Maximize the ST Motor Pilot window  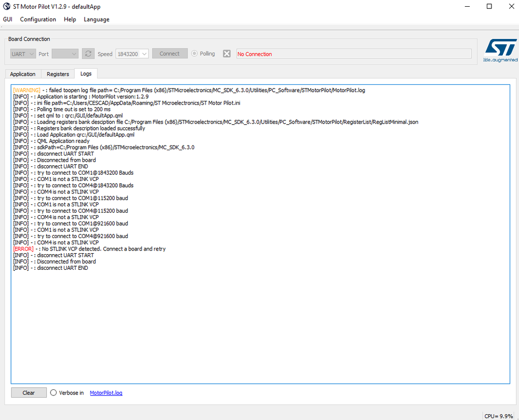pyautogui.click(x=489, y=6)
